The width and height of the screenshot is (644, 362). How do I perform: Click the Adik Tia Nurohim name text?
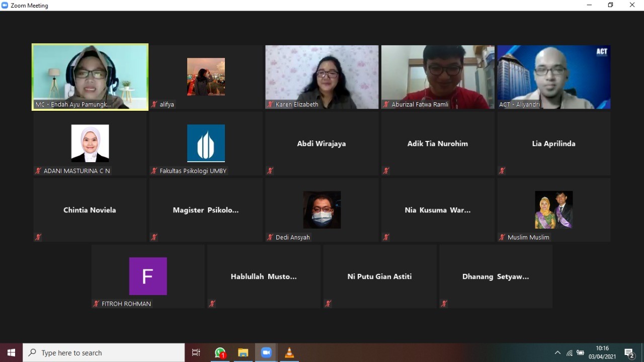point(438,143)
